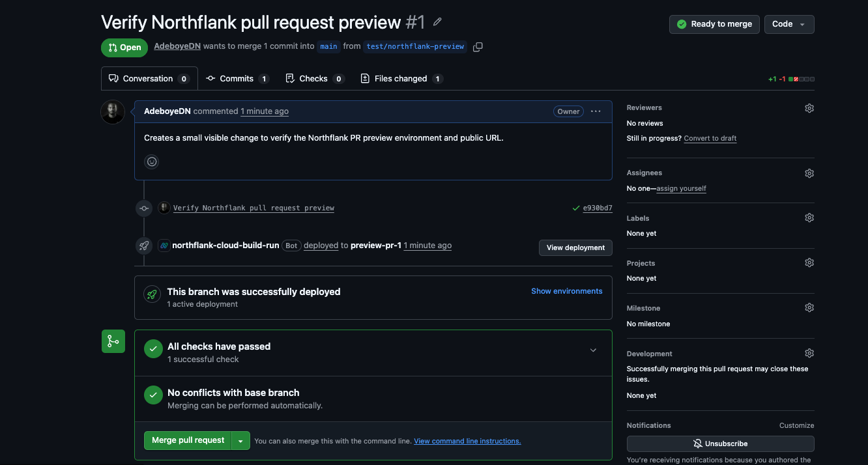Expand the All checks have passed section
The image size is (868, 465).
[x=593, y=350]
